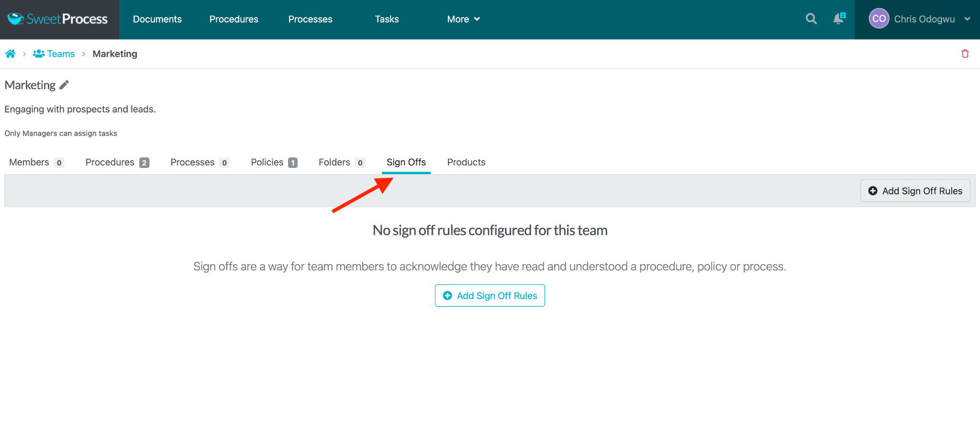
Task: Click the SweetProcess logo
Action: pos(58,19)
